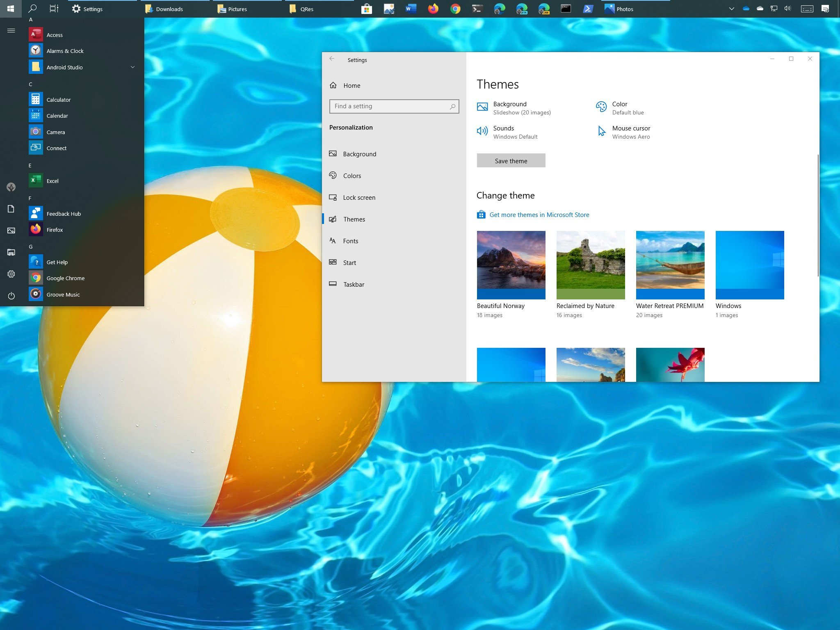Click Save theme button
The width and height of the screenshot is (840, 630).
click(511, 160)
